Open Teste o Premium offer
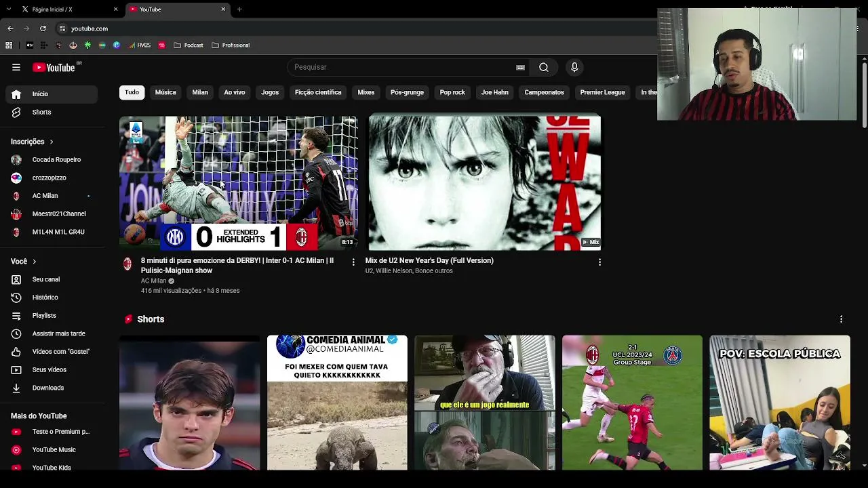 tap(52, 432)
